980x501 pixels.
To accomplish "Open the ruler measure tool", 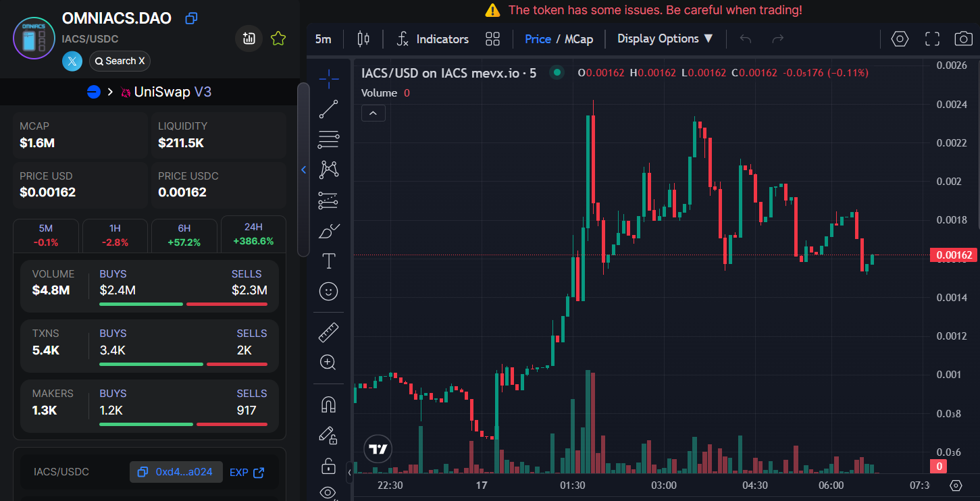I will coord(329,332).
